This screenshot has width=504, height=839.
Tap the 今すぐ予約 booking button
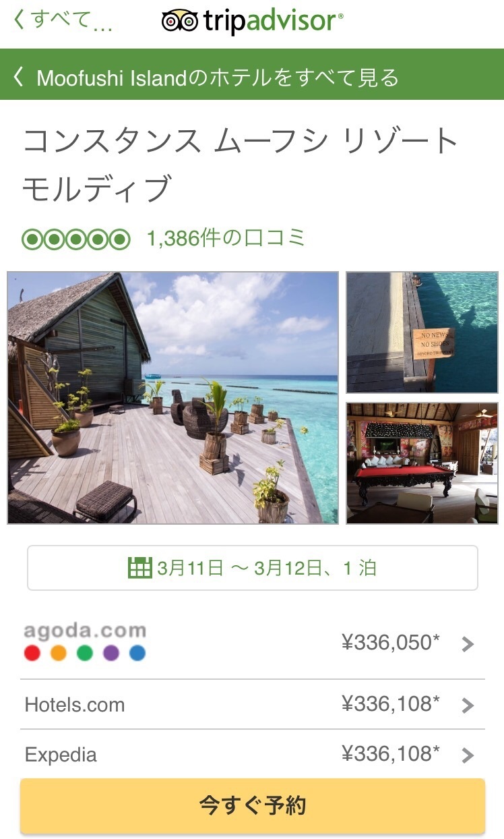point(253,807)
